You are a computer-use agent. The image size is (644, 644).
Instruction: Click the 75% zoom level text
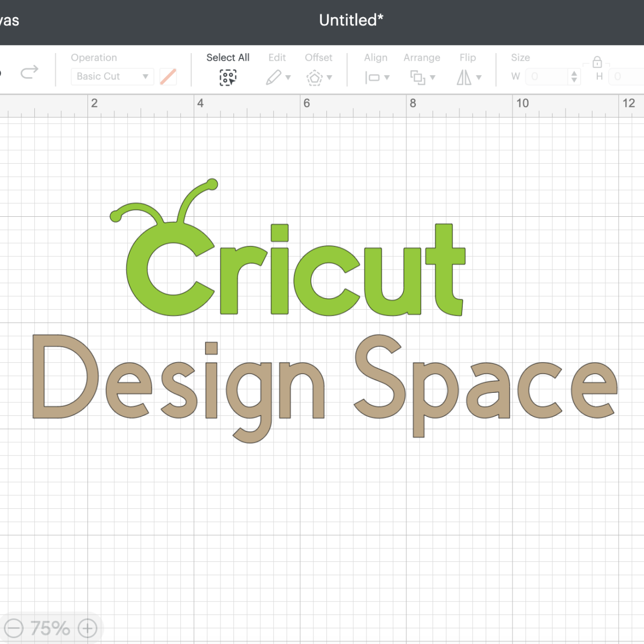click(50, 628)
